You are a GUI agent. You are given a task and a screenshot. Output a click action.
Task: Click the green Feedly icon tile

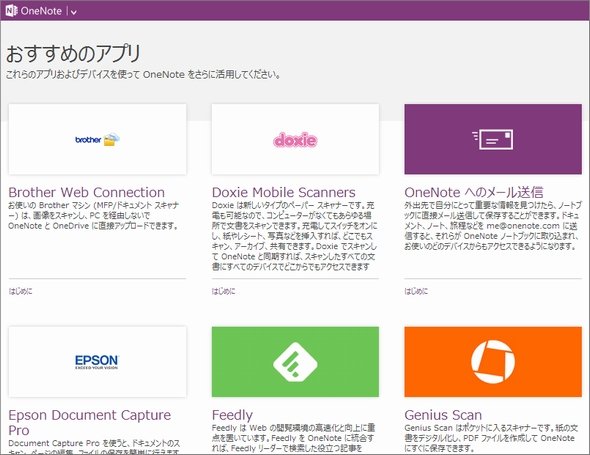(295, 362)
